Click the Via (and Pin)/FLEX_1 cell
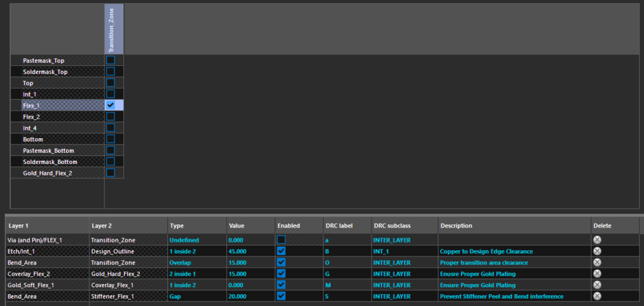This screenshot has height=306, width=644. click(x=47, y=240)
